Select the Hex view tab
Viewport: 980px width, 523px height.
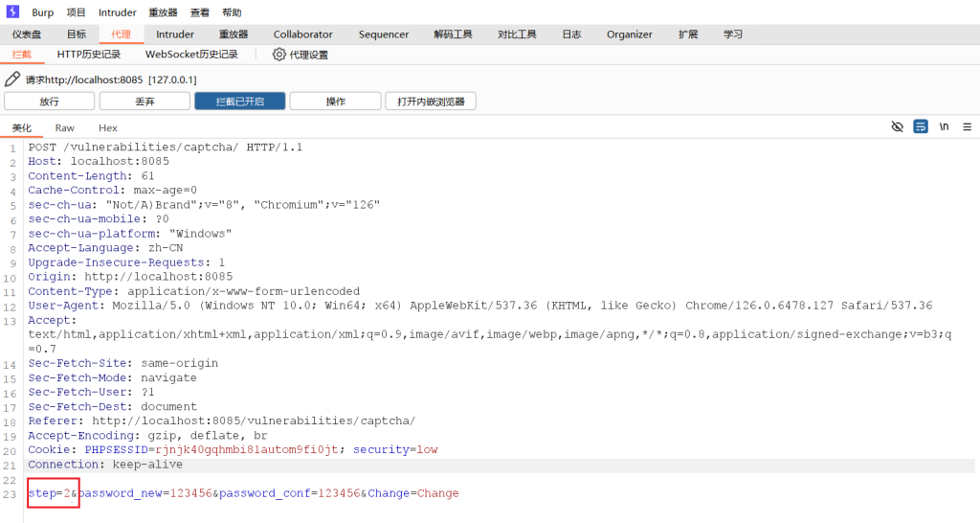coord(108,127)
